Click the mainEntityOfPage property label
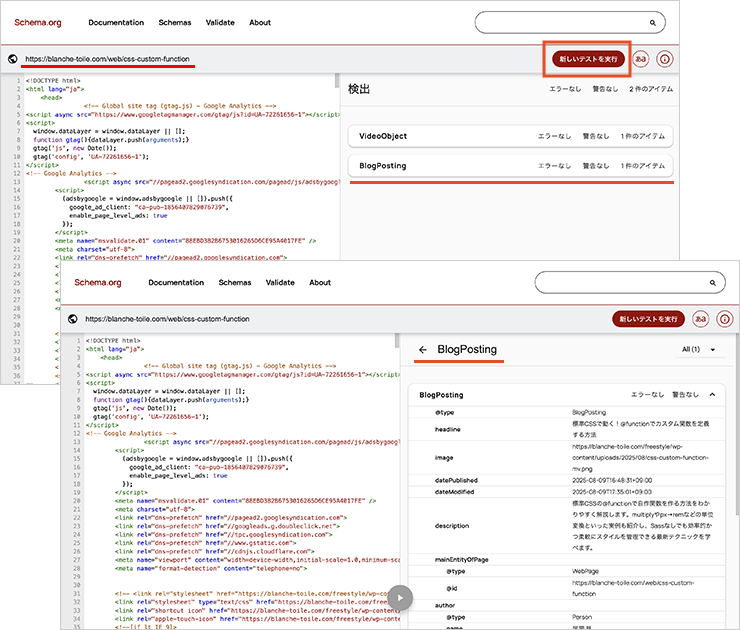The image size is (740, 630). pyautogui.click(x=462, y=560)
